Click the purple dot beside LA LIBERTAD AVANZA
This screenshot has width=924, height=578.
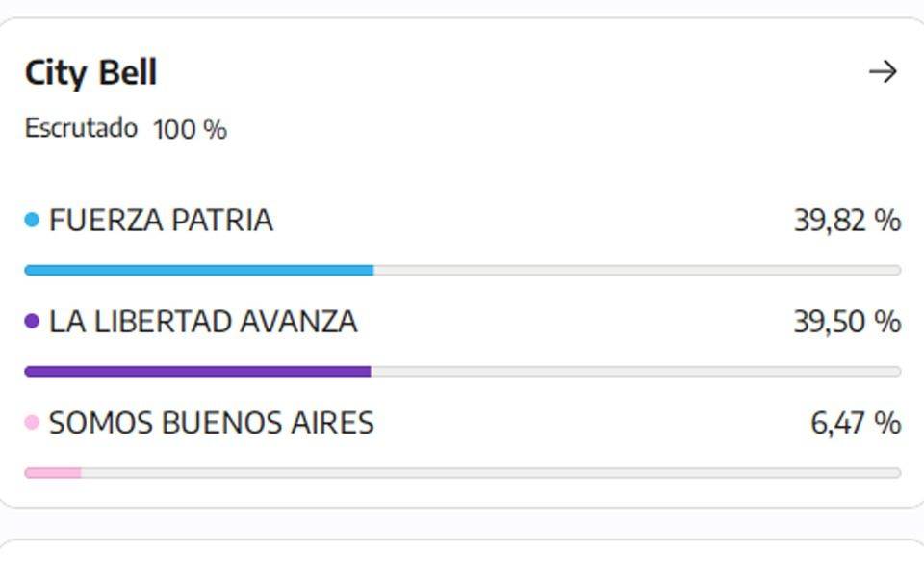32,322
